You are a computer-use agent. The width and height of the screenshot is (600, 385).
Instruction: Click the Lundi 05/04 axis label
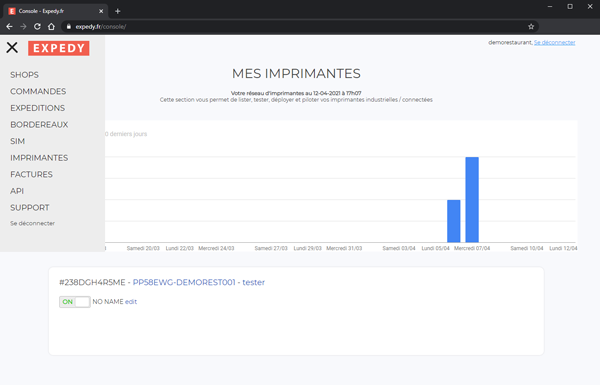coord(435,248)
